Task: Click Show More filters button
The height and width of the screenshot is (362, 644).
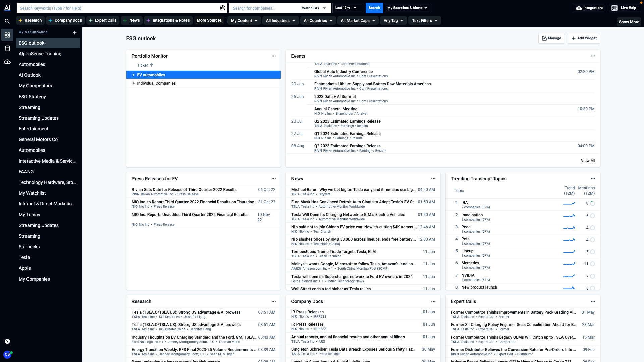Action: click(629, 22)
